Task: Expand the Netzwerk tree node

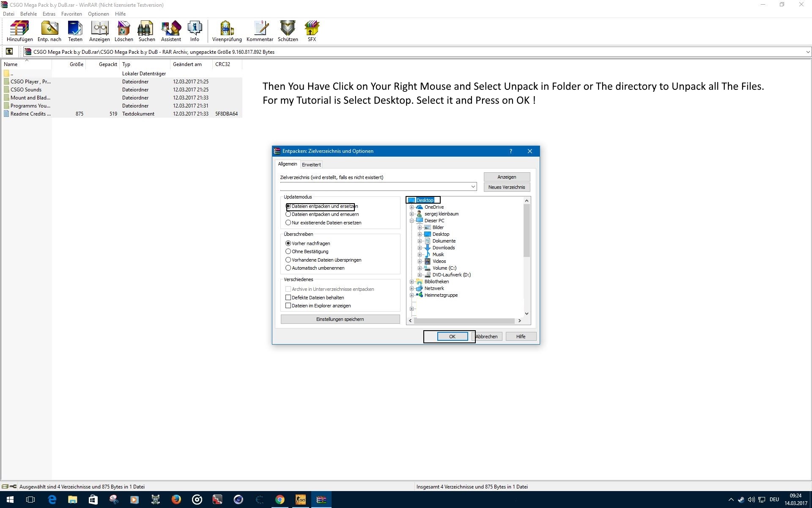Action: [x=411, y=288]
